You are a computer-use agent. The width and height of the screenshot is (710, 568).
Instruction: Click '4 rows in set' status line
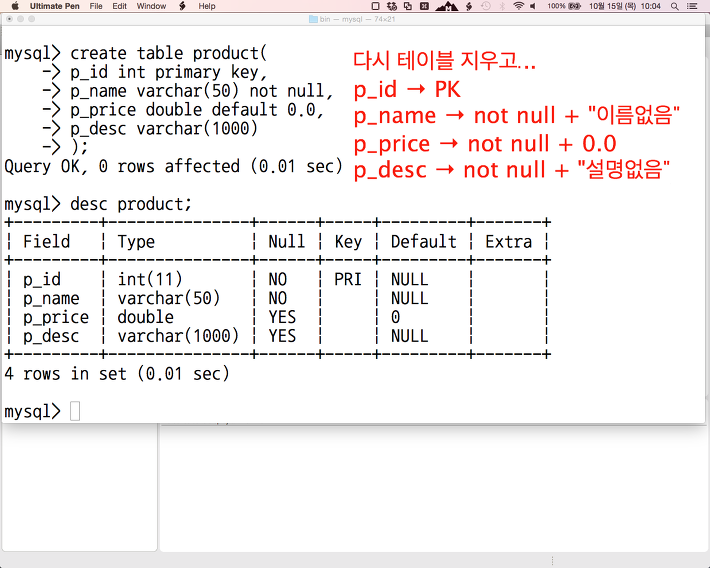click(x=117, y=374)
